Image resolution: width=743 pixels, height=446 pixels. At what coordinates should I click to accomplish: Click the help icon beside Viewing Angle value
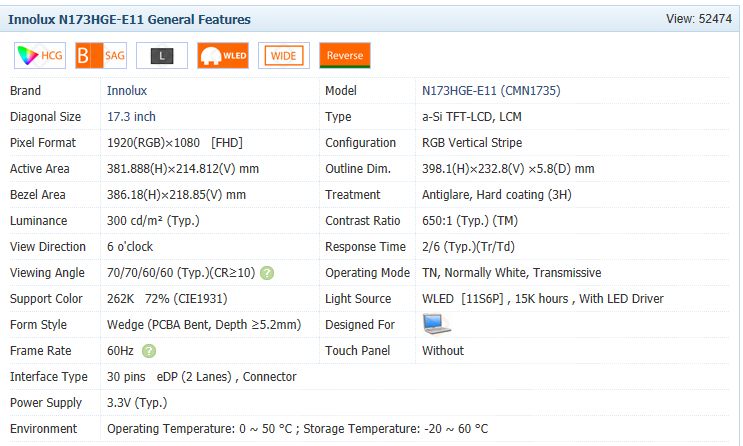267,273
